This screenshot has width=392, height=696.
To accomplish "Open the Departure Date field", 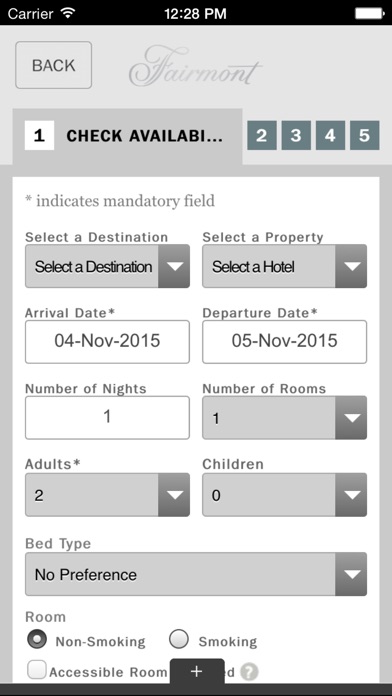I will tap(285, 341).
